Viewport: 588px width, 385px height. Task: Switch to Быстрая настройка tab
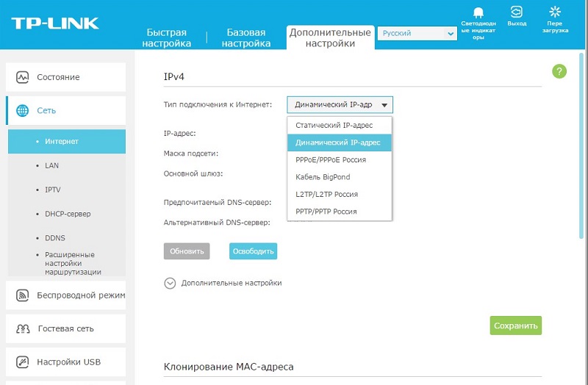point(168,38)
